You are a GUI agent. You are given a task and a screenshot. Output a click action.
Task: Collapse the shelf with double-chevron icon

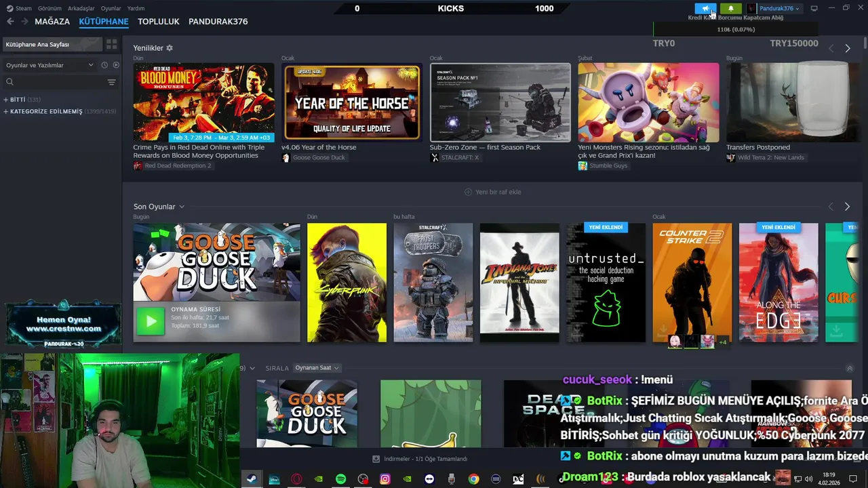tap(850, 369)
